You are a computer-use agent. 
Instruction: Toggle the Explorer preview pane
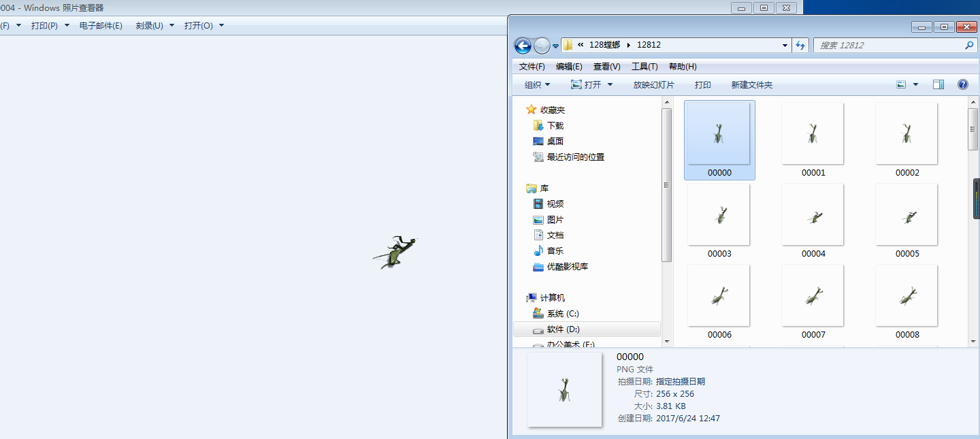[938, 84]
